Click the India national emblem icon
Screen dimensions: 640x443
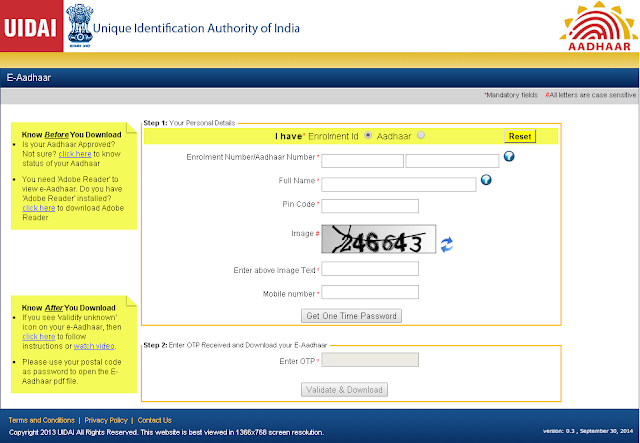80,25
